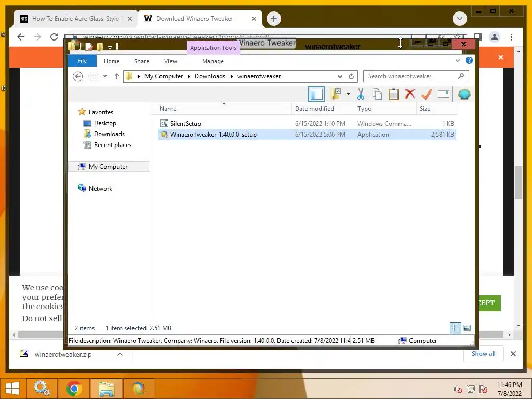Select the SilentSetup file
The image size is (532, 399).
coord(307,124)
